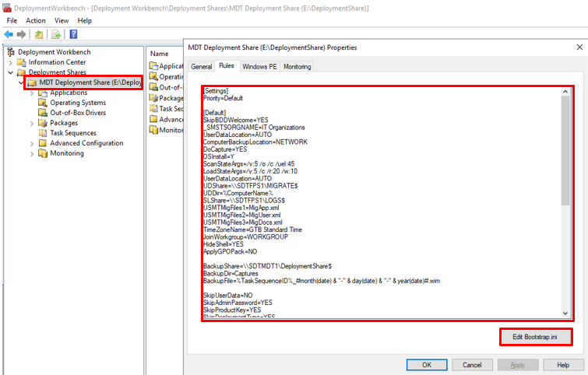
Task: Click the rules scrollbar up arrow
Action: (x=565, y=91)
